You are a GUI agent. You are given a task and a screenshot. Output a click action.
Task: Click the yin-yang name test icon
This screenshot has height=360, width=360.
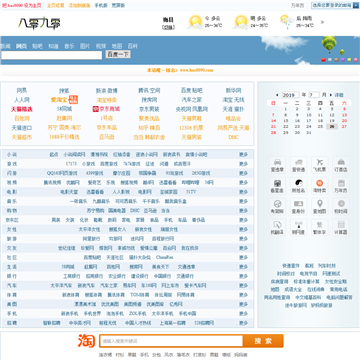point(298,183)
